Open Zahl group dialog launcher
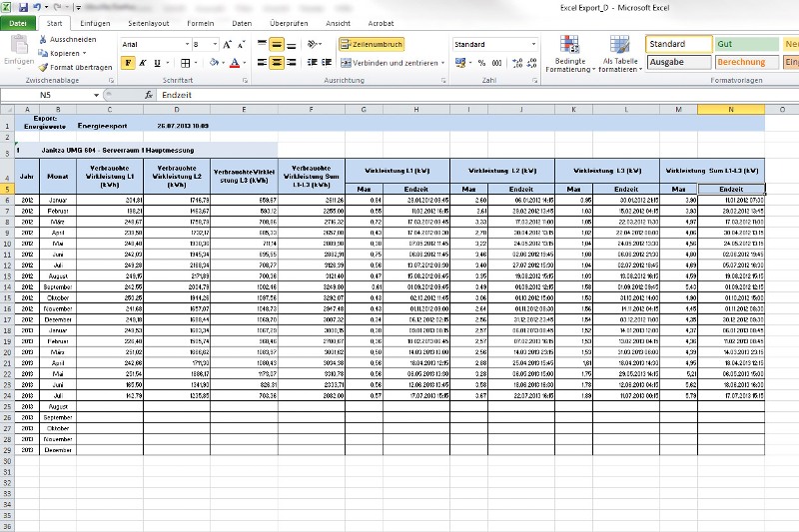This screenshot has height=532, width=799. (x=534, y=81)
